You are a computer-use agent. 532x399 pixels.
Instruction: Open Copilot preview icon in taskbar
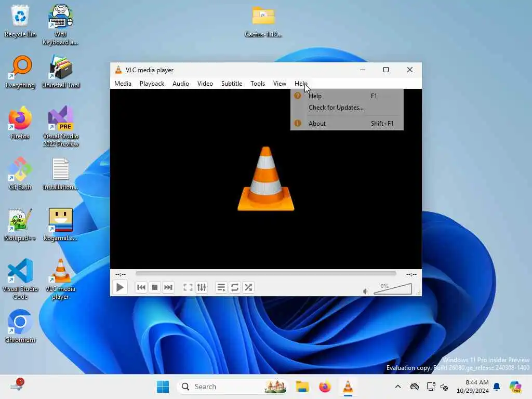[515, 387]
